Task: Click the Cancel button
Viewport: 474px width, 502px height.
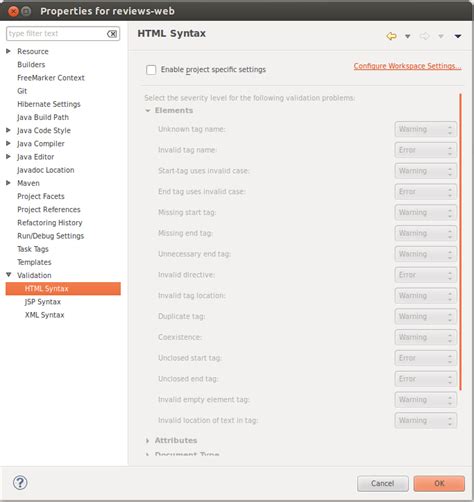Action: [x=383, y=483]
